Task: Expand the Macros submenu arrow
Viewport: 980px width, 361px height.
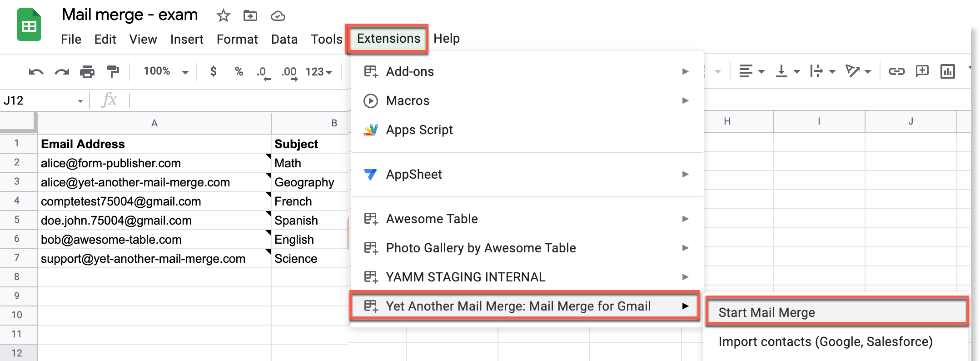Action: (686, 100)
